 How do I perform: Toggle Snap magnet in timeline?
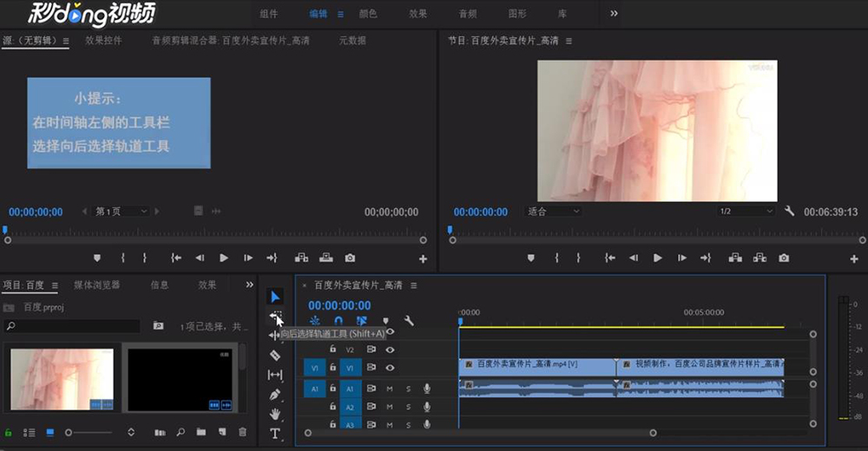pos(339,321)
